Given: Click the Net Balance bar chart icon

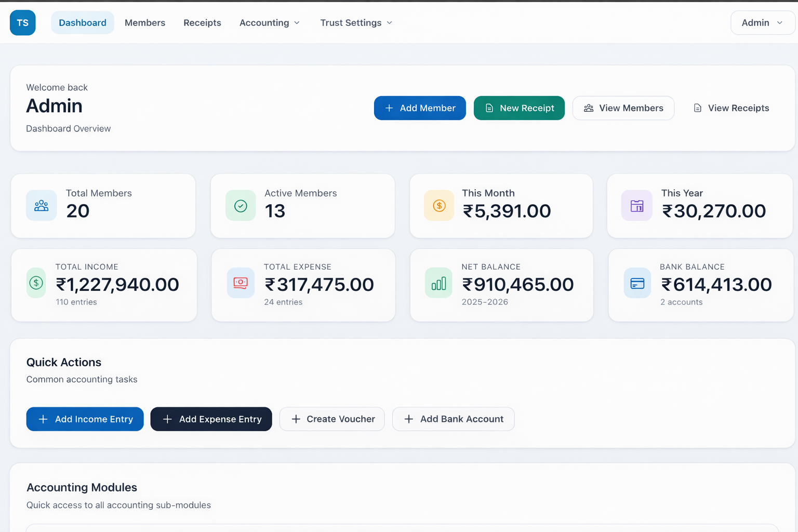Looking at the screenshot, I should click(438, 283).
